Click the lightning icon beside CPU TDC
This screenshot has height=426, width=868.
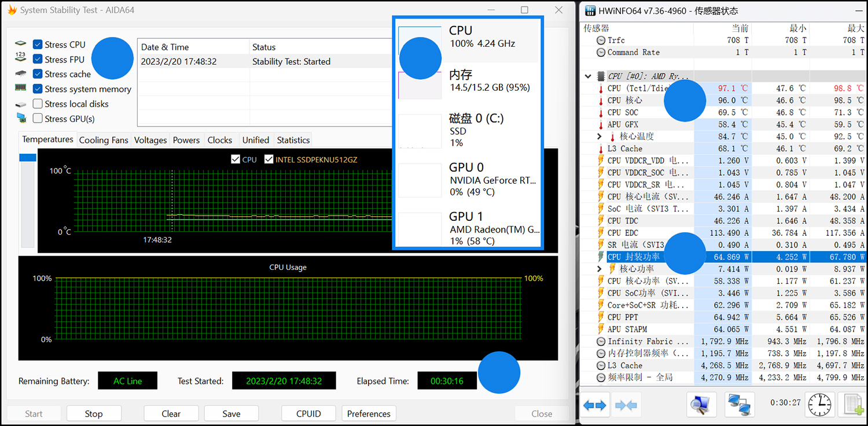(601, 221)
